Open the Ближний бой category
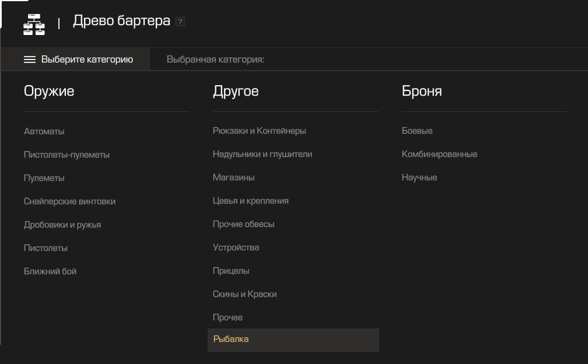 pyautogui.click(x=50, y=271)
